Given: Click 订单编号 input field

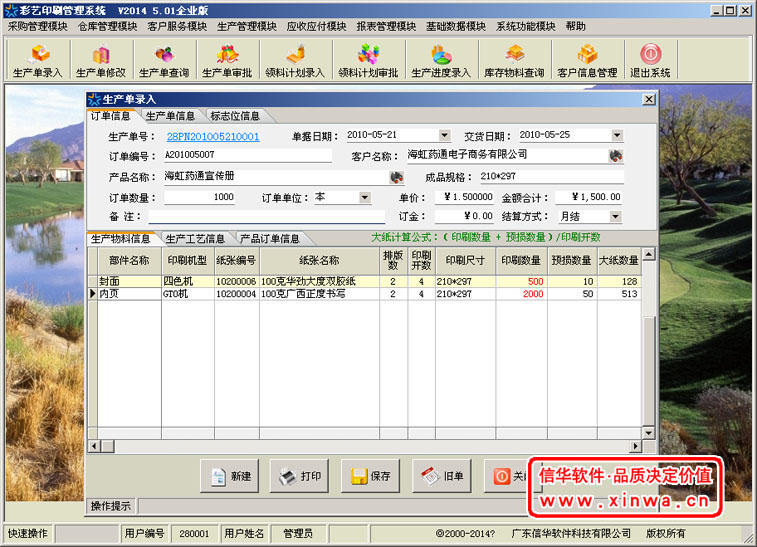Looking at the screenshot, I should 248,155.
